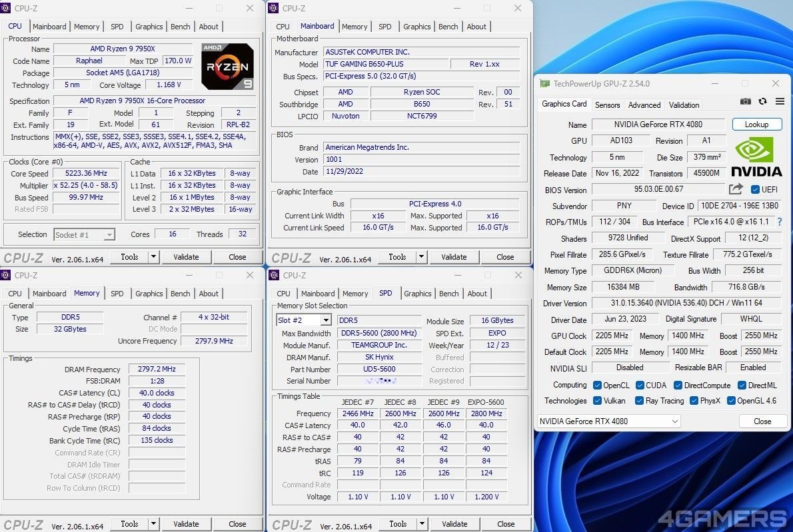
Task: Open the GPU-Z hamburger menu
Action: (x=780, y=102)
